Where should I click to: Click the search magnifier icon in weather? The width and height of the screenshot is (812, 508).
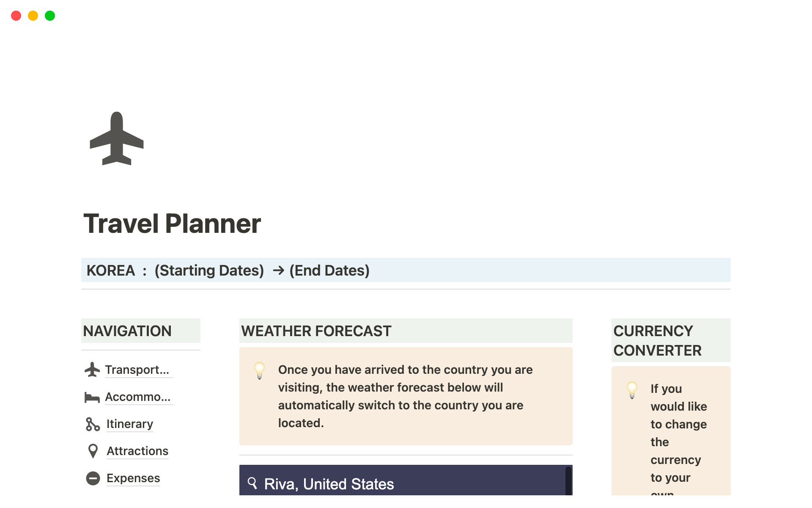pos(252,483)
